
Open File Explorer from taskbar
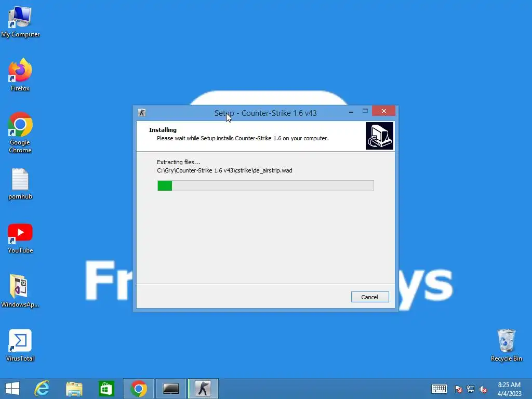(74, 389)
